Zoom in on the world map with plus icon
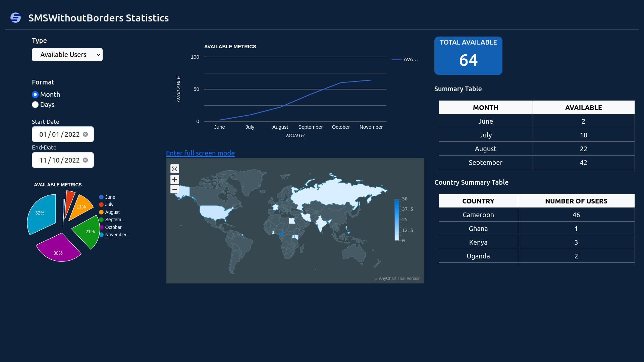This screenshot has height=362, width=644. pyautogui.click(x=174, y=179)
